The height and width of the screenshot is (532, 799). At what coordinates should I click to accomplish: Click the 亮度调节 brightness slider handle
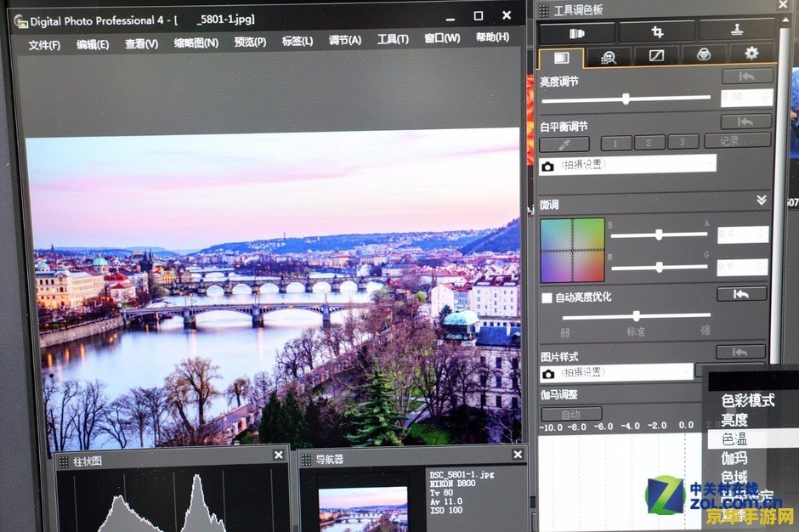pyautogui.click(x=626, y=99)
